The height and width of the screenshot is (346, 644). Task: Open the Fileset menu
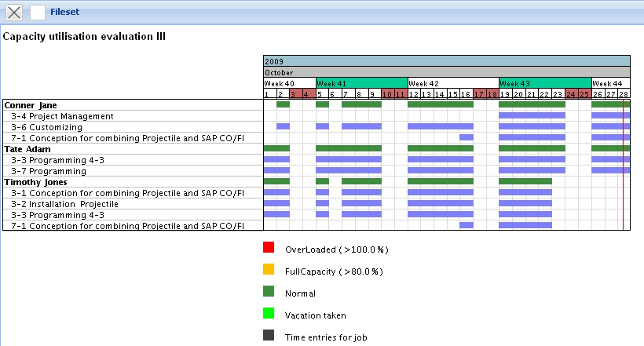64,13
